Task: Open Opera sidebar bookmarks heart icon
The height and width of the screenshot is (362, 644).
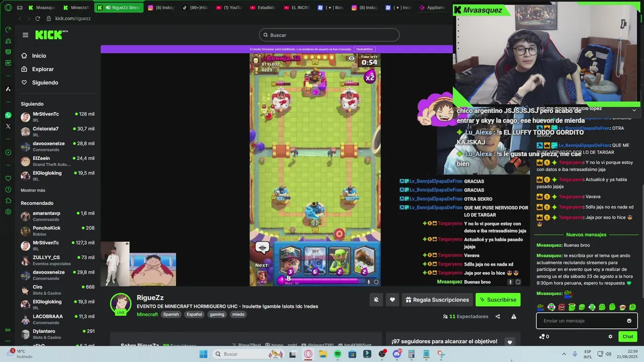Action: point(8,178)
